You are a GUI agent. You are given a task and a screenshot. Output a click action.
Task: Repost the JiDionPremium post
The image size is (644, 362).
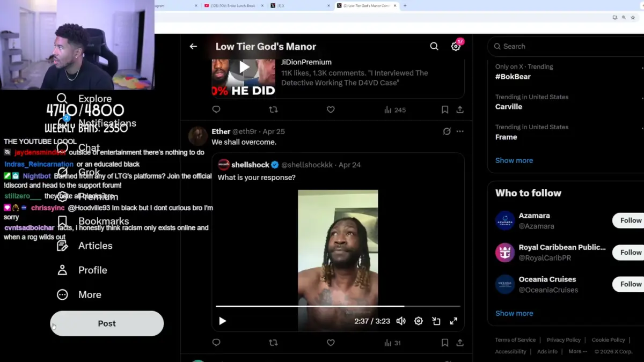(273, 109)
